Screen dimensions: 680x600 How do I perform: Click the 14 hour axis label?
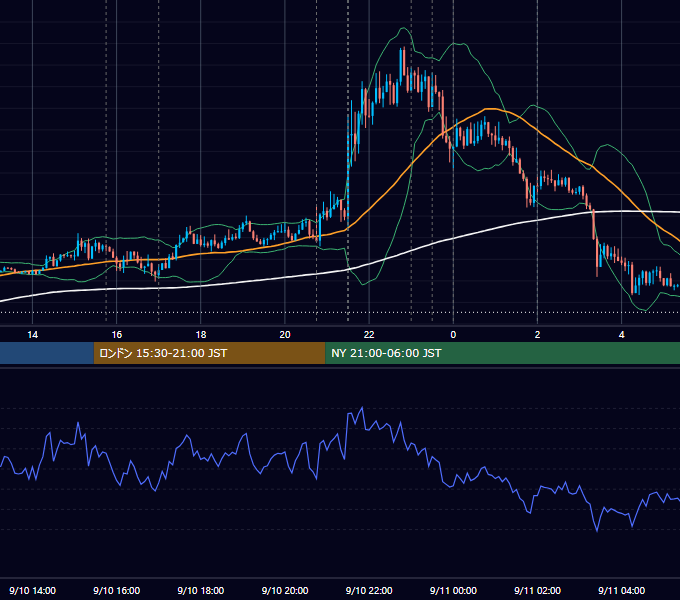(x=33, y=335)
